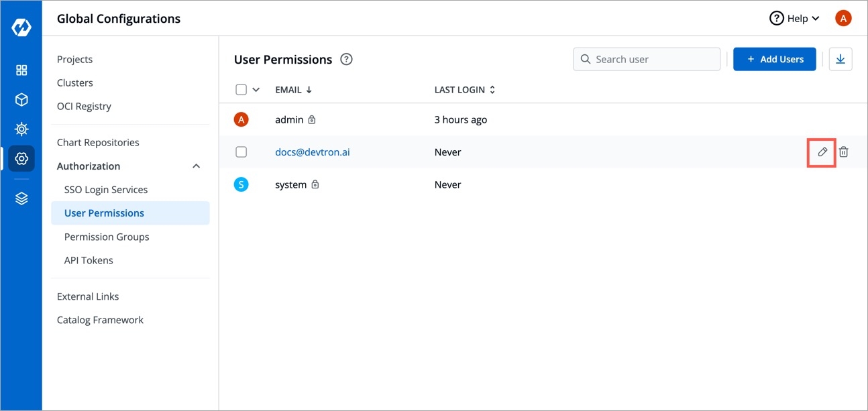Go to Permission Groups
Viewport: 868px width, 411px height.
click(x=107, y=237)
